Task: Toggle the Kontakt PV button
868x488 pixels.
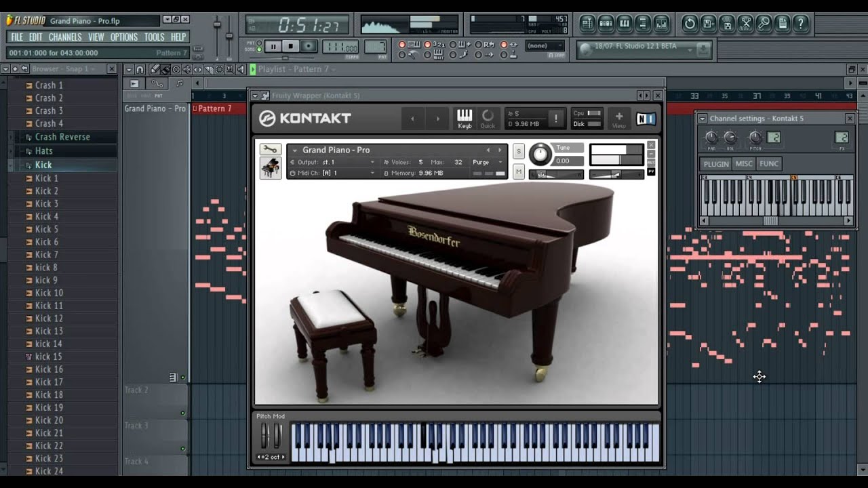Action: pos(651,171)
